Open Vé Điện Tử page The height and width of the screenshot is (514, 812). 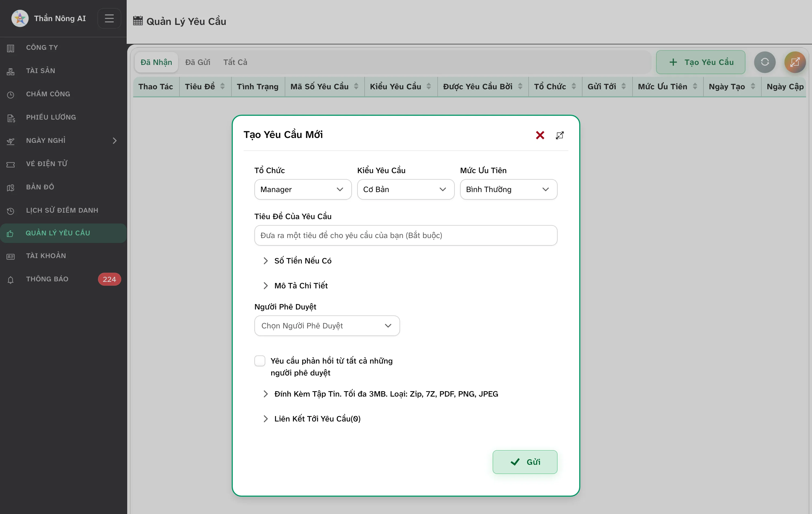pyautogui.click(x=63, y=164)
